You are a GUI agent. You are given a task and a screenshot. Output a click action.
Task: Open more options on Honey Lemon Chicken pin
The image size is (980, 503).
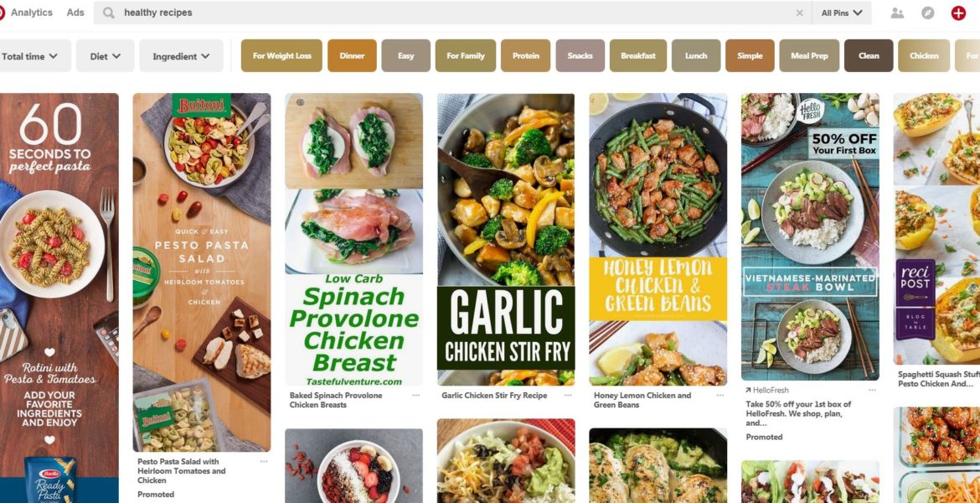720,396
